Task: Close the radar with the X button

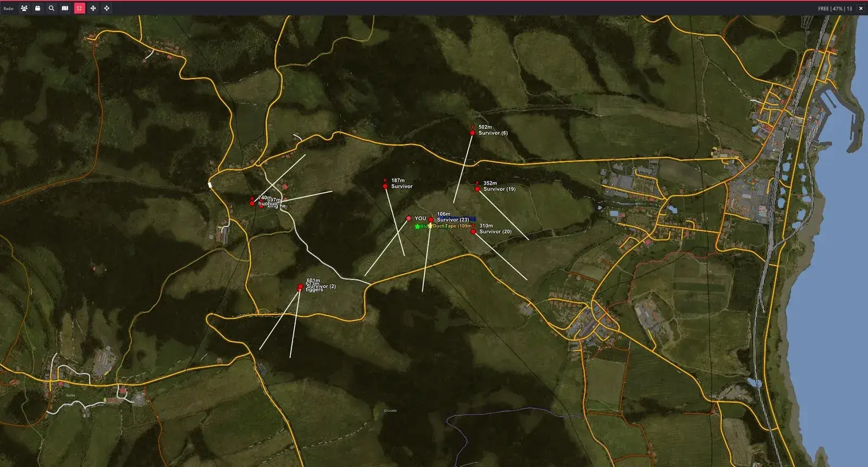Action: [860, 9]
